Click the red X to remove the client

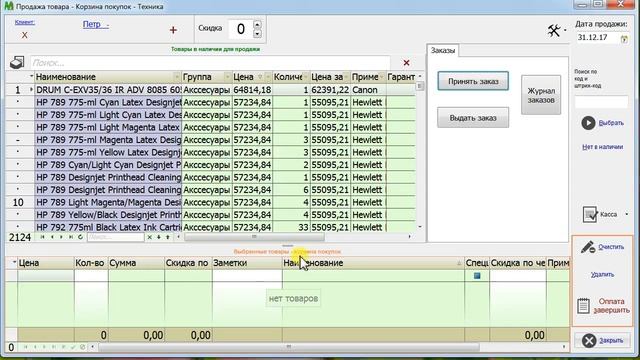[24, 35]
